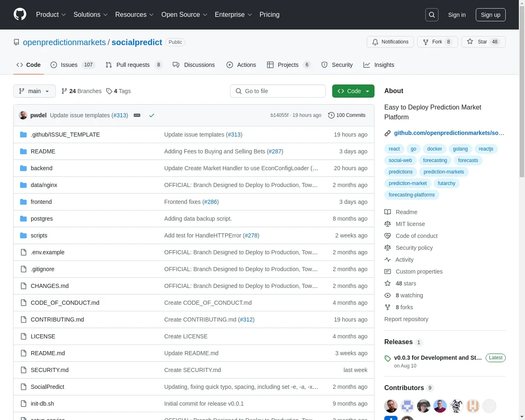Open MIT license scale icon link
The image size is (525, 420).
(404, 224)
